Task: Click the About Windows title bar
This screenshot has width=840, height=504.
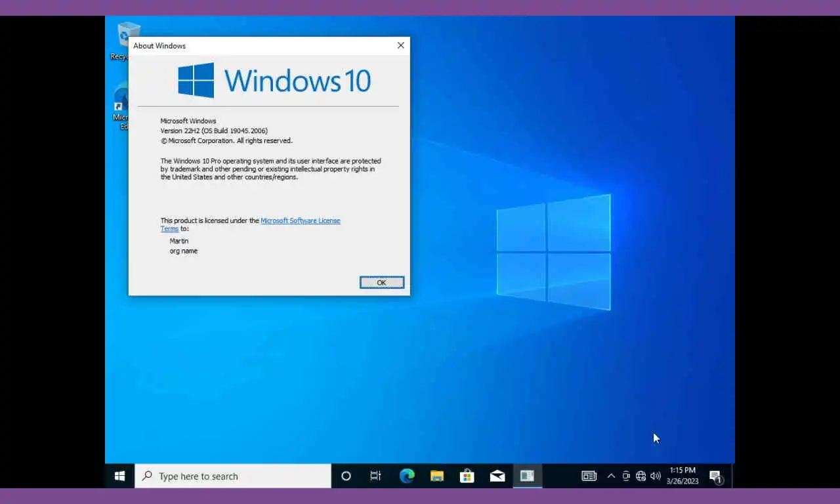Action: pyautogui.click(x=260, y=45)
